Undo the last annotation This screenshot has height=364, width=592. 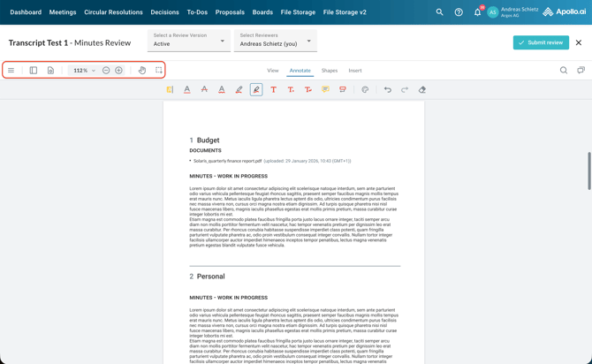(387, 90)
